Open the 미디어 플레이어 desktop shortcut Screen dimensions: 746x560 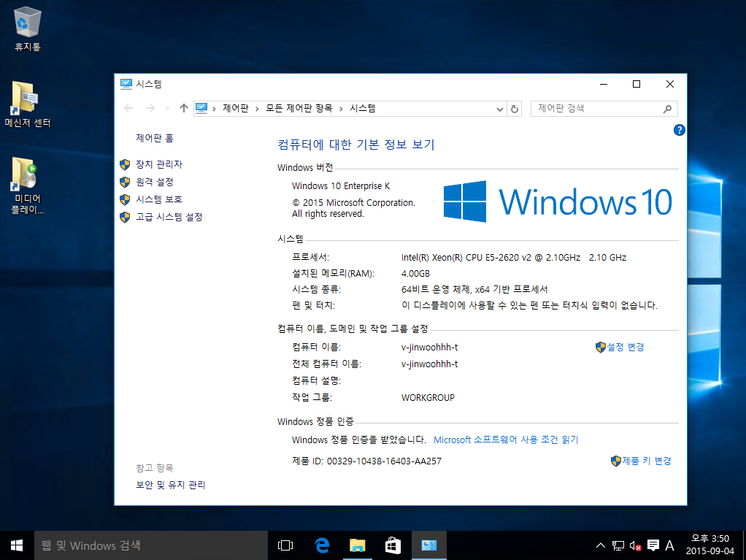[28, 185]
